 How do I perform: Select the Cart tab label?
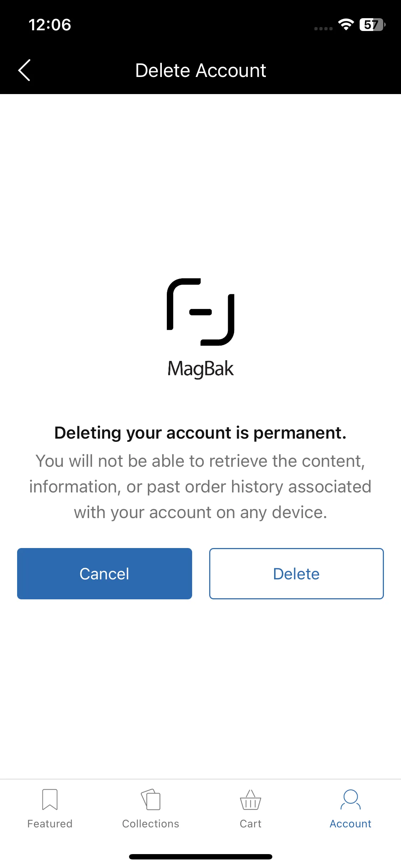point(251,824)
